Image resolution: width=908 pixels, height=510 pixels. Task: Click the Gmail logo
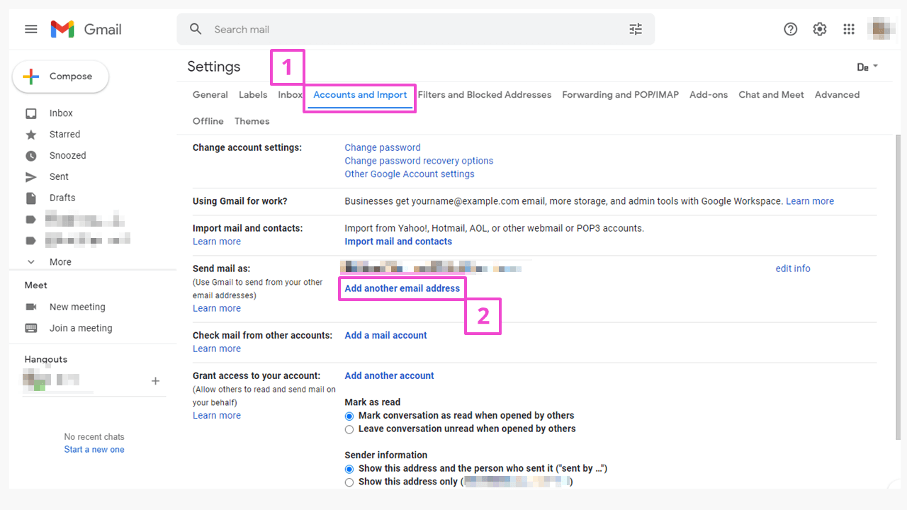coord(86,29)
